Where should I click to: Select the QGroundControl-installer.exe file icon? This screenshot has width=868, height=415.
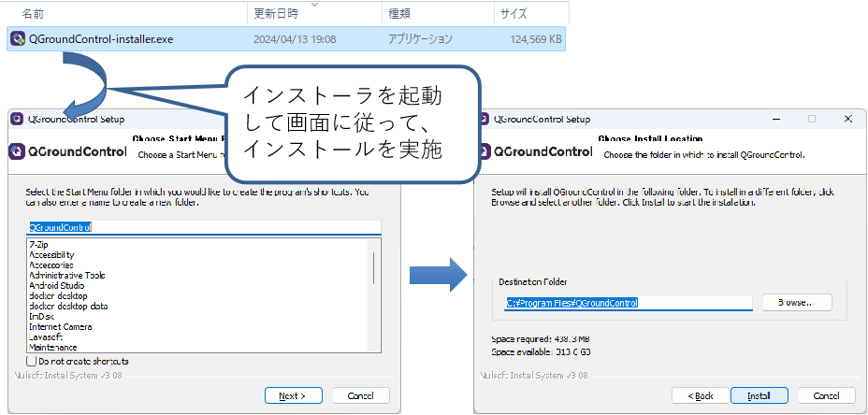(x=17, y=39)
